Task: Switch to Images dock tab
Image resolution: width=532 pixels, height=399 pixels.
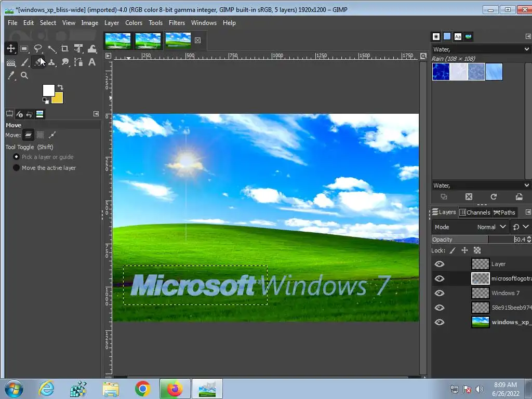Action: click(39, 114)
